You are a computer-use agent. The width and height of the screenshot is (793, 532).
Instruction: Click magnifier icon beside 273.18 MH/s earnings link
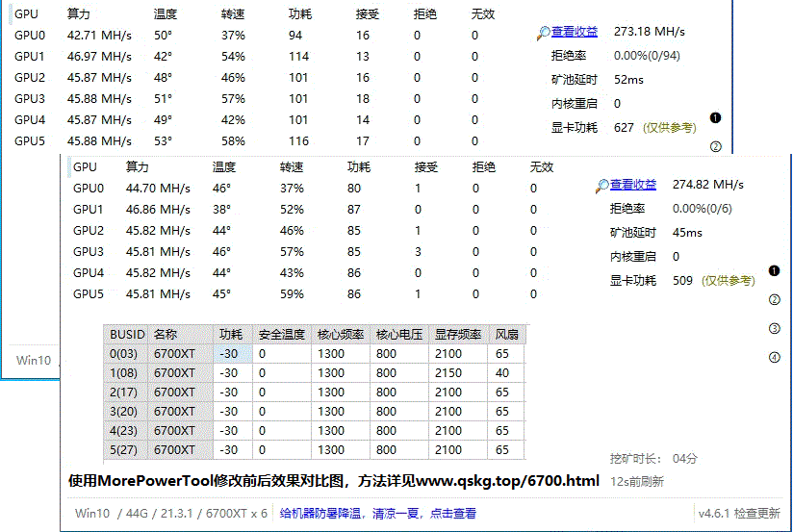coord(543,33)
